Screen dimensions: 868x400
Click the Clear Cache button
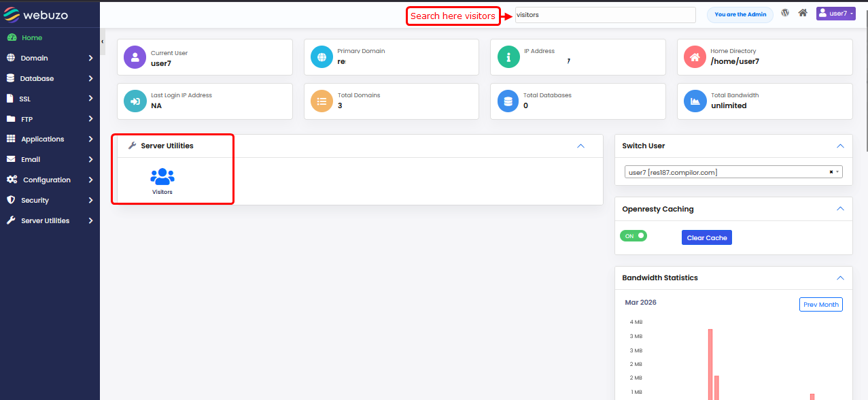[x=706, y=238]
